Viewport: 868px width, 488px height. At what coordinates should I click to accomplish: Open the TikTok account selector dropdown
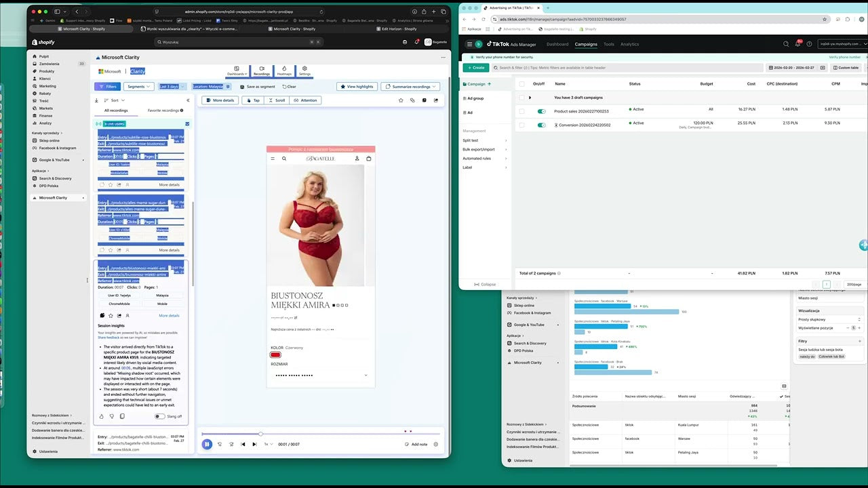(843, 44)
